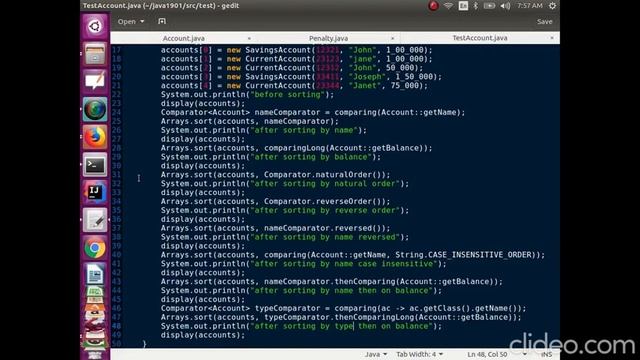
Task: Open the battery status indicator
Action: tap(489, 6)
